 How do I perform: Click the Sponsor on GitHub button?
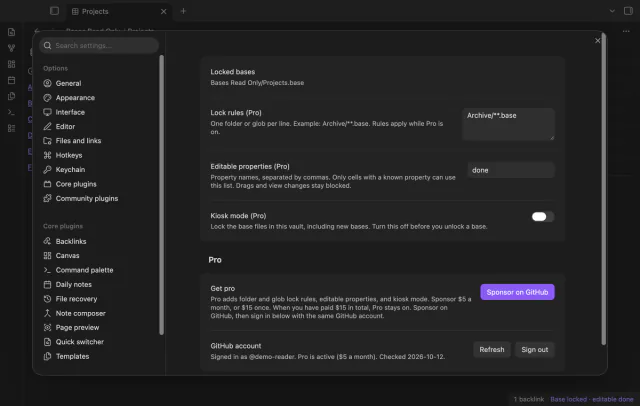517,292
